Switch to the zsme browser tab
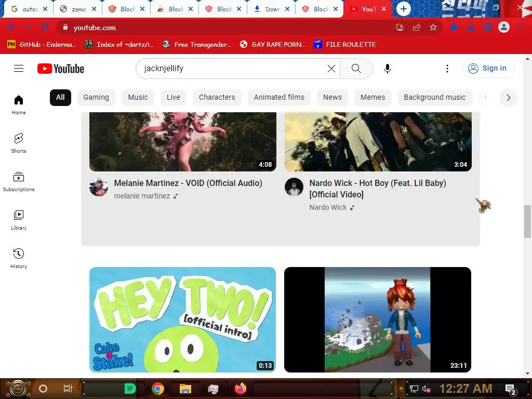Image resolution: width=532 pixels, height=399 pixels. tap(79, 9)
